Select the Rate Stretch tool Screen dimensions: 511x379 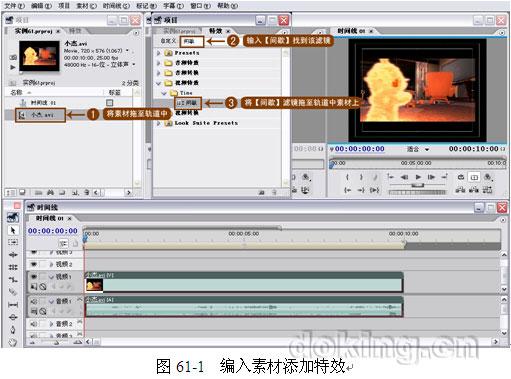13,279
